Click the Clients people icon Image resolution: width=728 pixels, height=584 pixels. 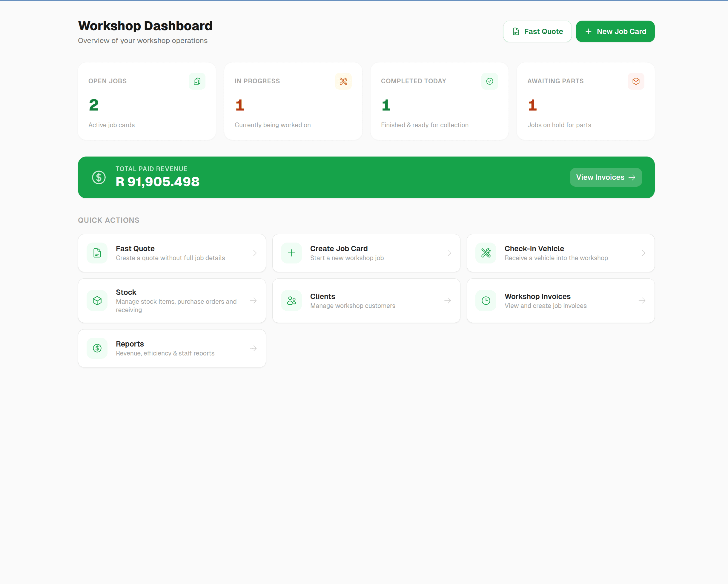[x=291, y=301]
